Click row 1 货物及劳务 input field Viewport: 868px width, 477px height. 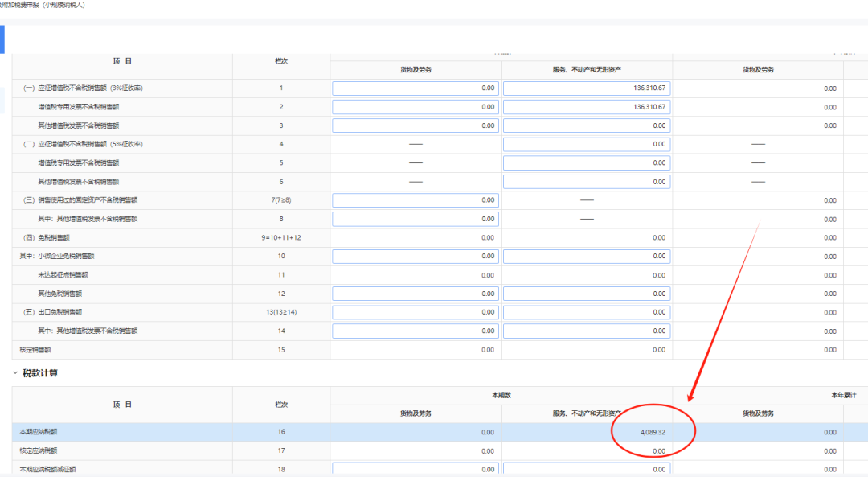[416, 88]
